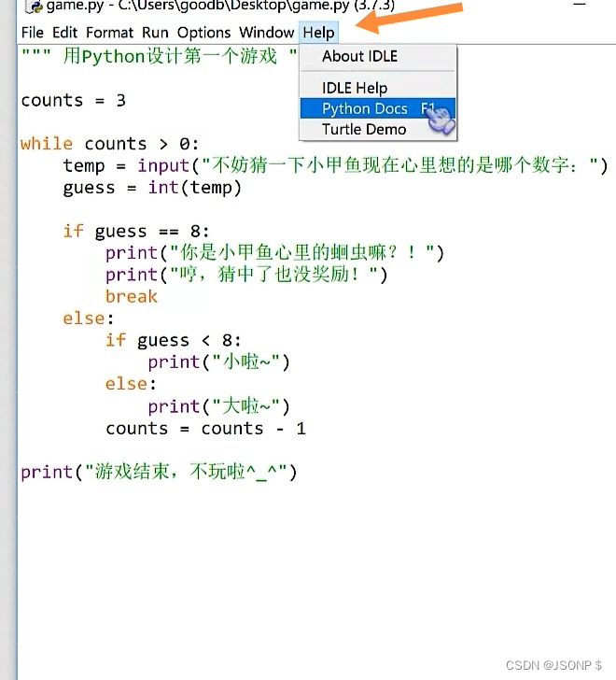Viewport: 616px width, 680px height.
Task: Open the Run menu
Action: coord(155,33)
